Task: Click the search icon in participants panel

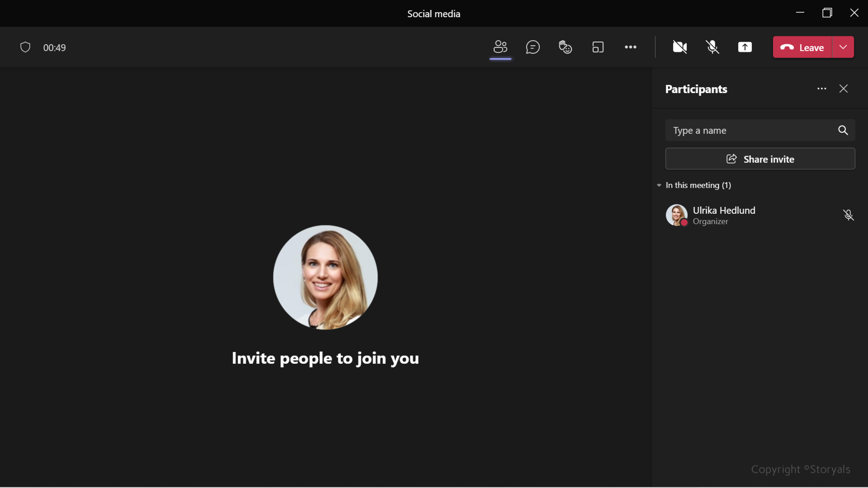Action: [843, 130]
